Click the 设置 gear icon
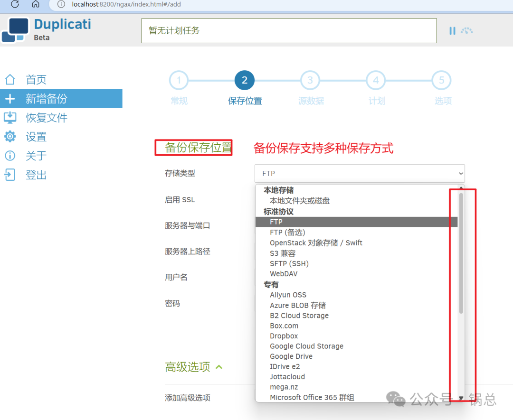The width and height of the screenshot is (513, 420). click(10, 137)
